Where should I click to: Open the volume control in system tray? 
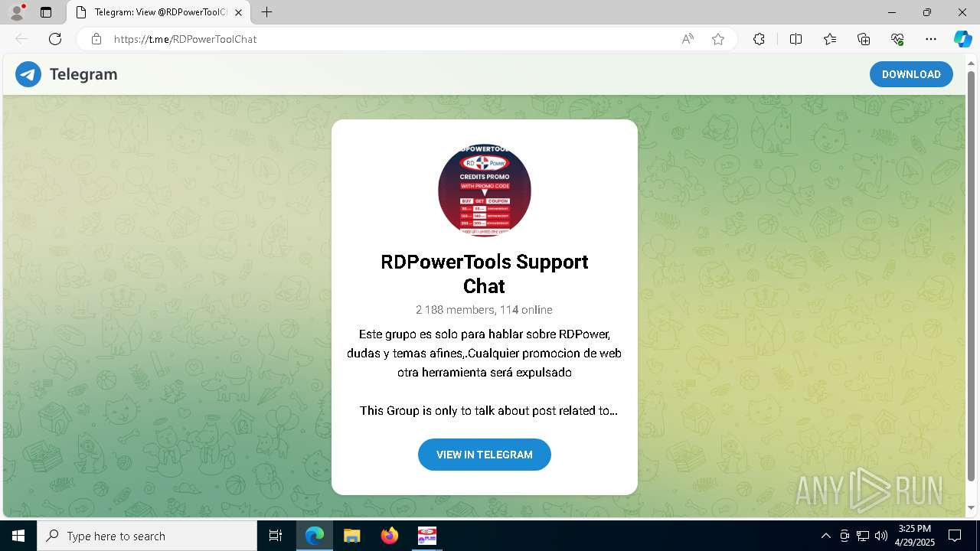(x=881, y=536)
